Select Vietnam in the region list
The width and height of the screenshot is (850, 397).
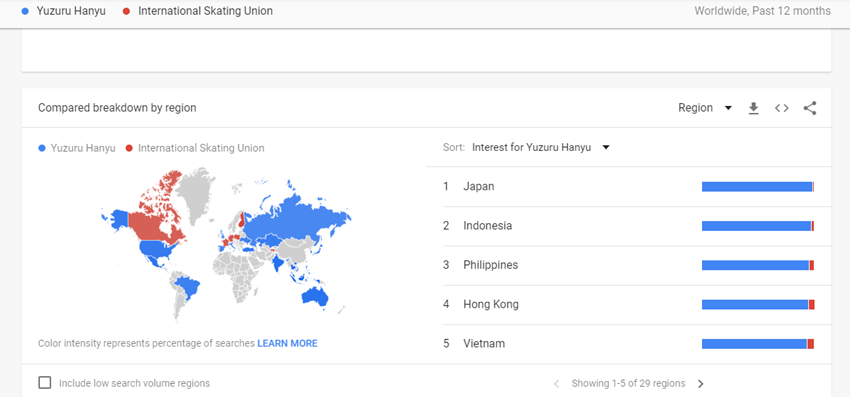pos(484,344)
